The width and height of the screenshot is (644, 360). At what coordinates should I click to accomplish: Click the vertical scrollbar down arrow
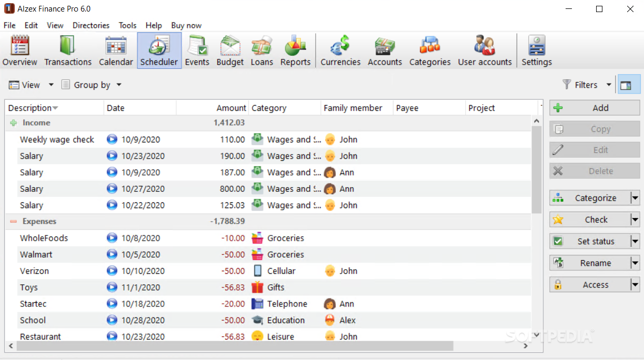[536, 335]
